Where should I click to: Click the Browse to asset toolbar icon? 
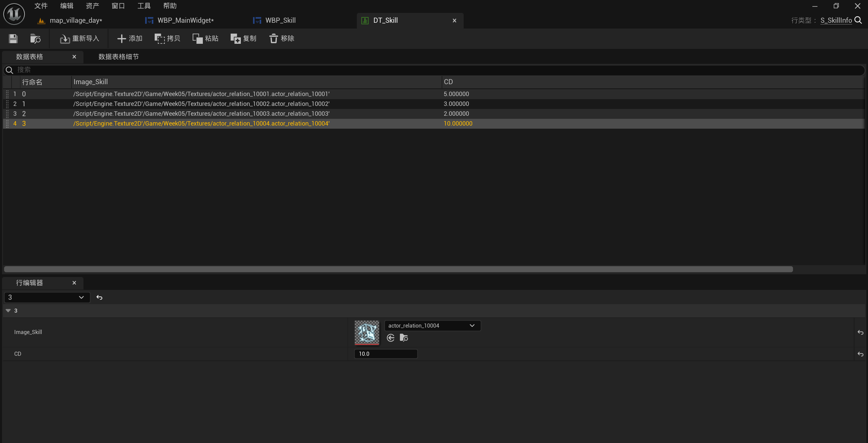[x=35, y=39]
